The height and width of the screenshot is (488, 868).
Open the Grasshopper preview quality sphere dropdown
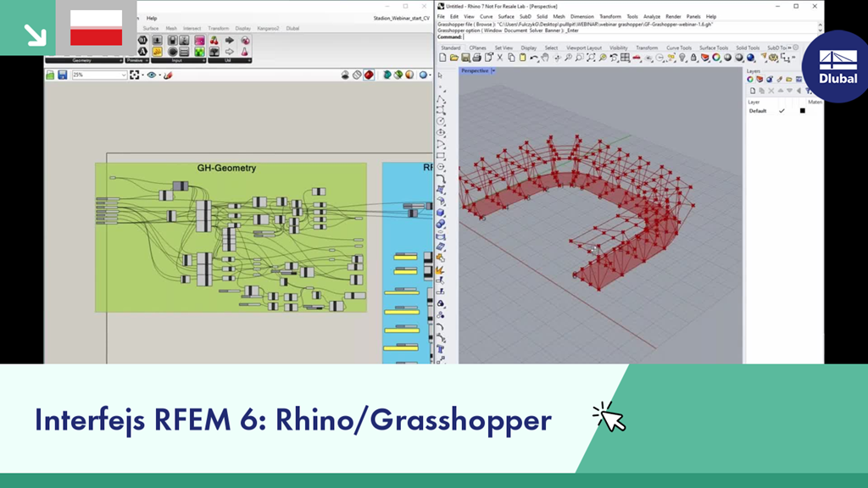pyautogui.click(x=430, y=75)
